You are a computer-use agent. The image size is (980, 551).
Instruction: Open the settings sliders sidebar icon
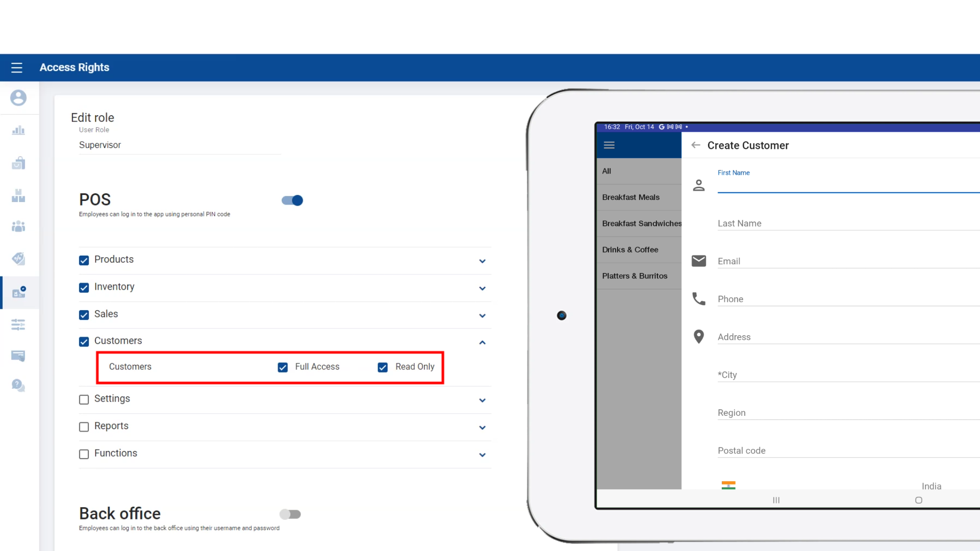(x=18, y=324)
